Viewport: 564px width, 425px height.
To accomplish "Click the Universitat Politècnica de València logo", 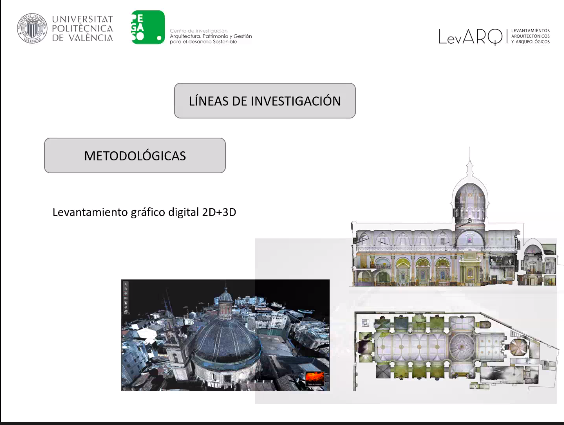I will 65,28.
